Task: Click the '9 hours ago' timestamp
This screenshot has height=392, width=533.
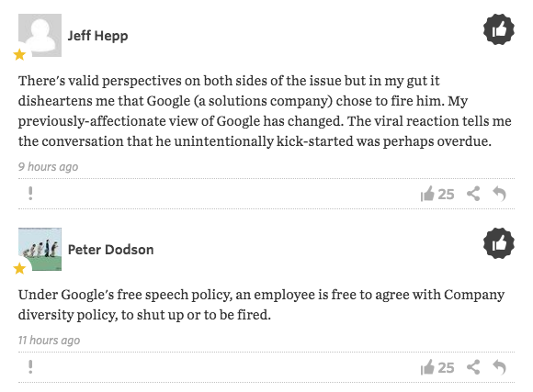Action: point(48,167)
